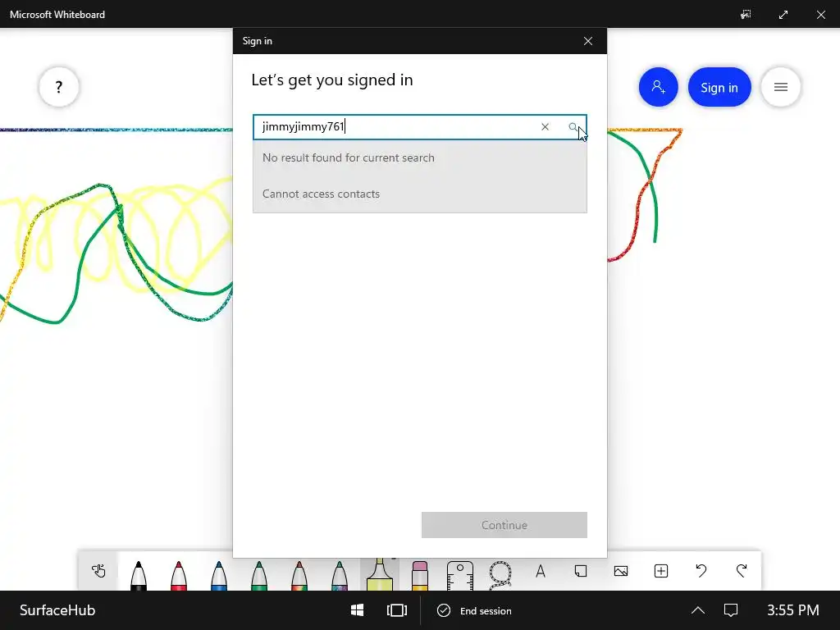Close the Sign in dialog
840x630 pixels.
[587, 41]
